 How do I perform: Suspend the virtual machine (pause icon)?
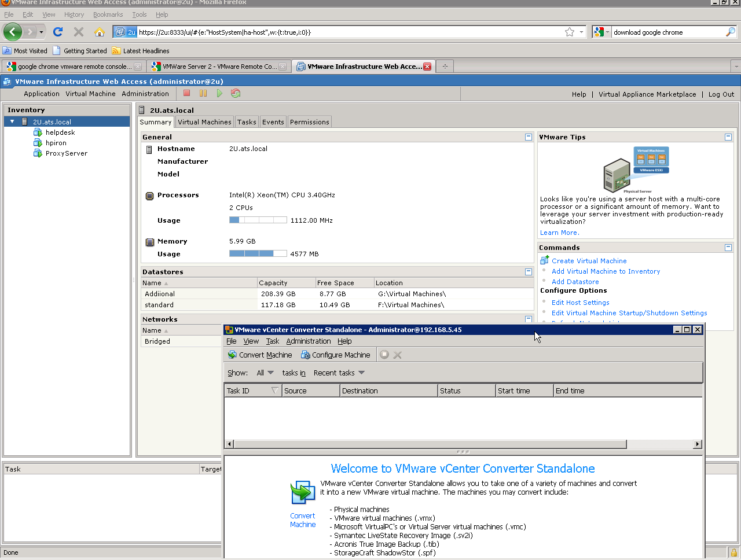[203, 93]
